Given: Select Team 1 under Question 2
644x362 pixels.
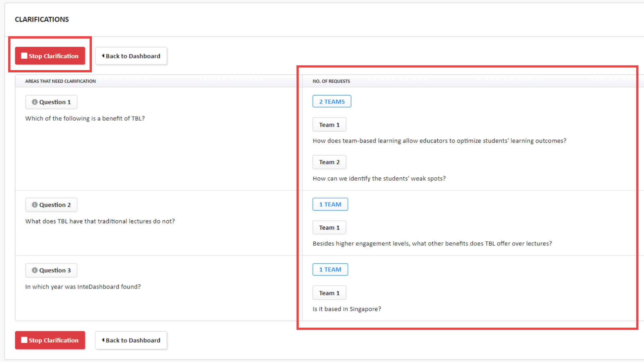Looking at the screenshot, I should pos(329,227).
